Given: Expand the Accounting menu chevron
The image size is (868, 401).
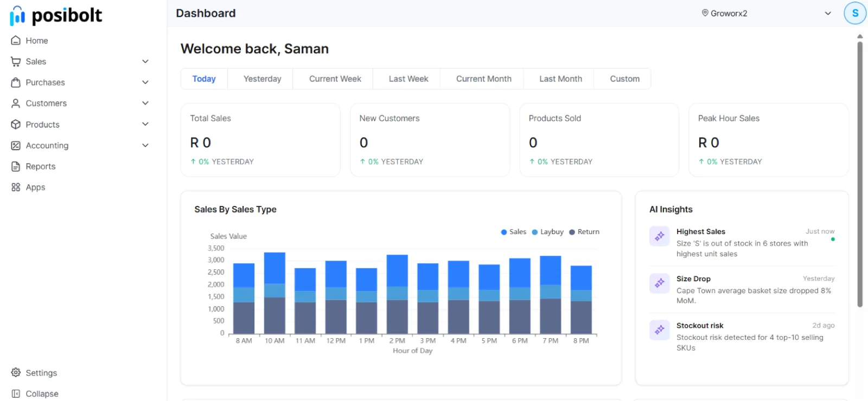Looking at the screenshot, I should [x=145, y=145].
